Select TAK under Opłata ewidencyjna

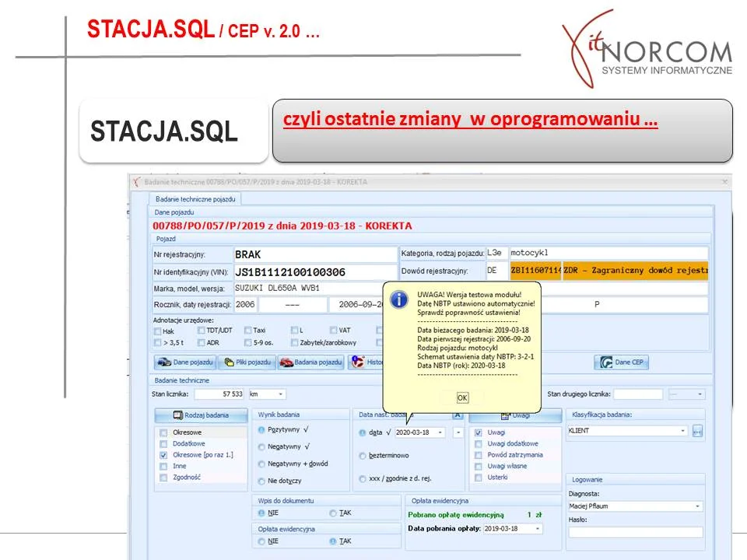333,542
